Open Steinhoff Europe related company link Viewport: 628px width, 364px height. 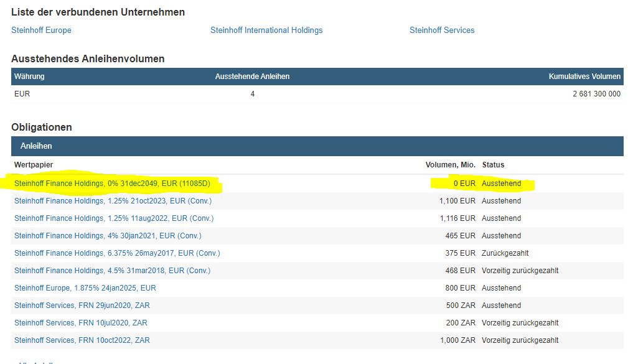[41, 30]
